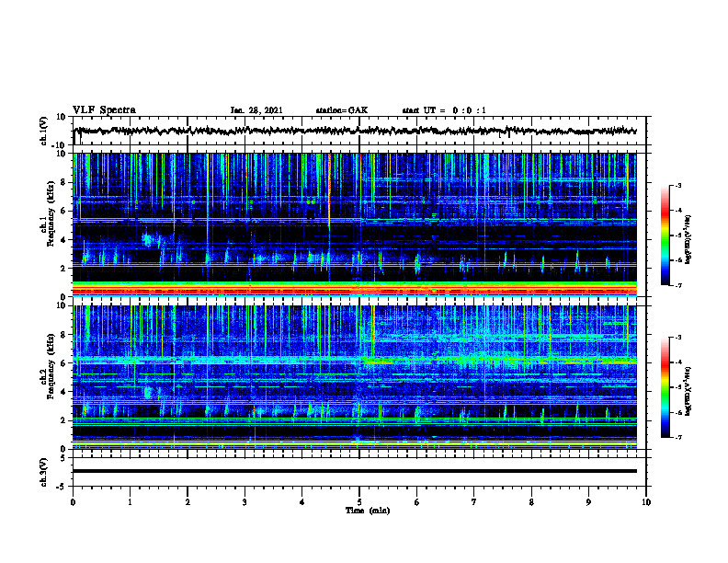Select the "Time (min)" axis title

click(368, 511)
